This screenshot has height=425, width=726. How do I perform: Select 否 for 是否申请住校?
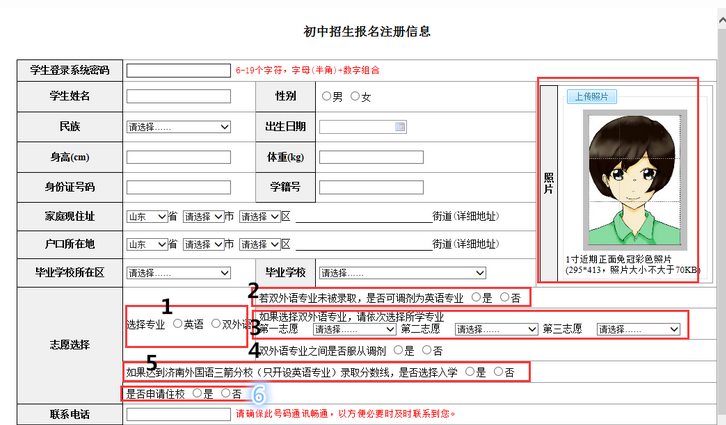pos(225,394)
